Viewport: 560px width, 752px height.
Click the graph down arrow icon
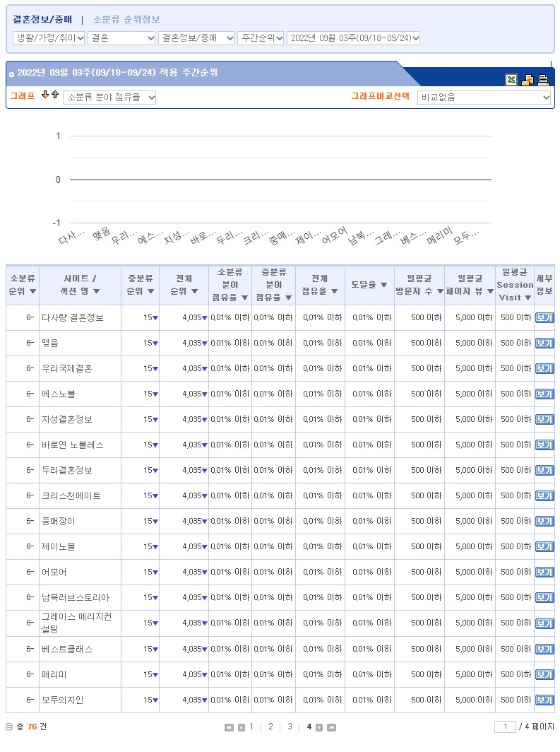click(45, 95)
